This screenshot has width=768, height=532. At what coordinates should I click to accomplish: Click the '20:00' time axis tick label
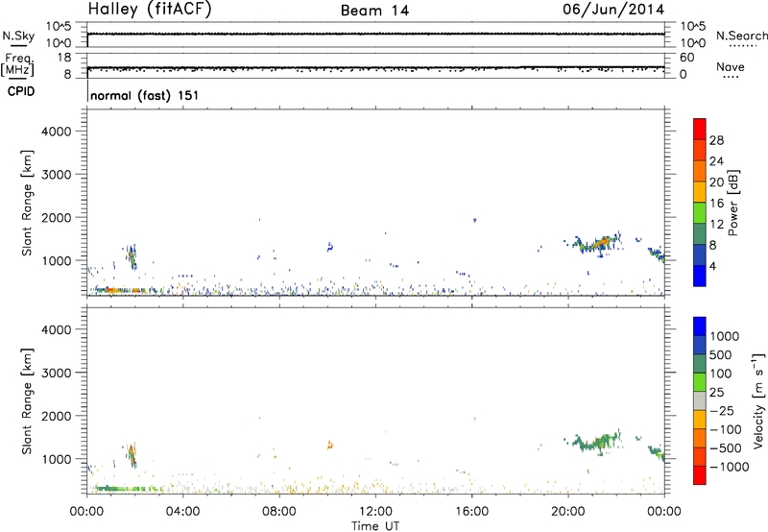tap(567, 512)
